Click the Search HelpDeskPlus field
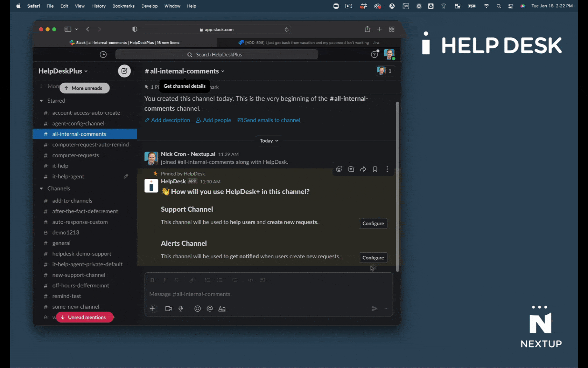588x368 pixels. point(216,54)
